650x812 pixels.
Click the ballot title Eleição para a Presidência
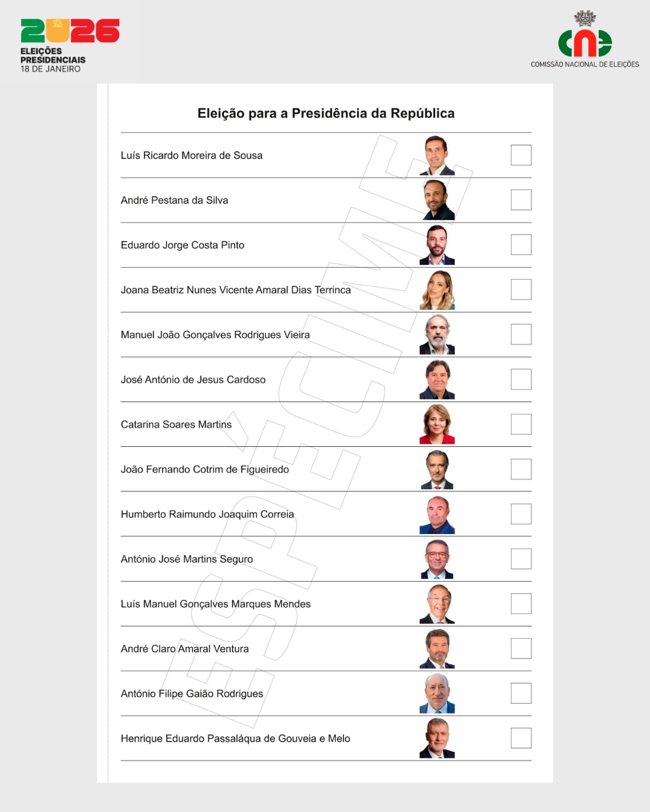(326, 113)
